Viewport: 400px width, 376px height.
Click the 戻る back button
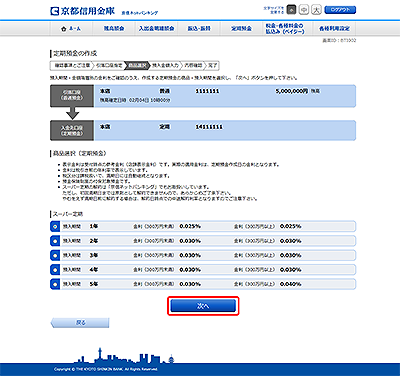[80, 323]
